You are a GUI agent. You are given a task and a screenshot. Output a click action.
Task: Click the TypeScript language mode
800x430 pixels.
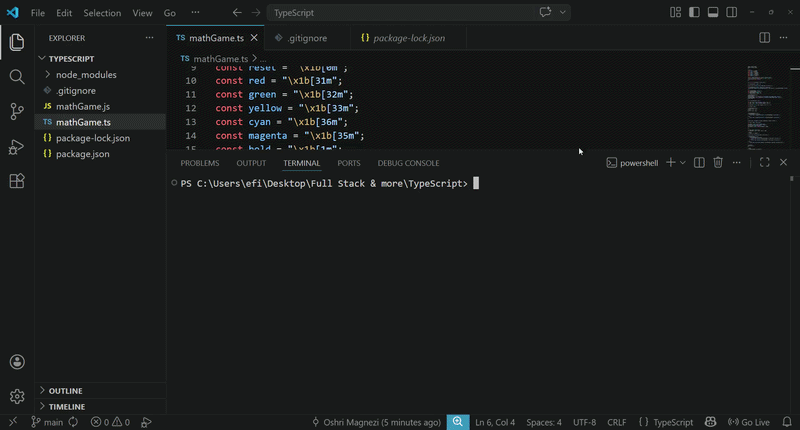click(666, 423)
